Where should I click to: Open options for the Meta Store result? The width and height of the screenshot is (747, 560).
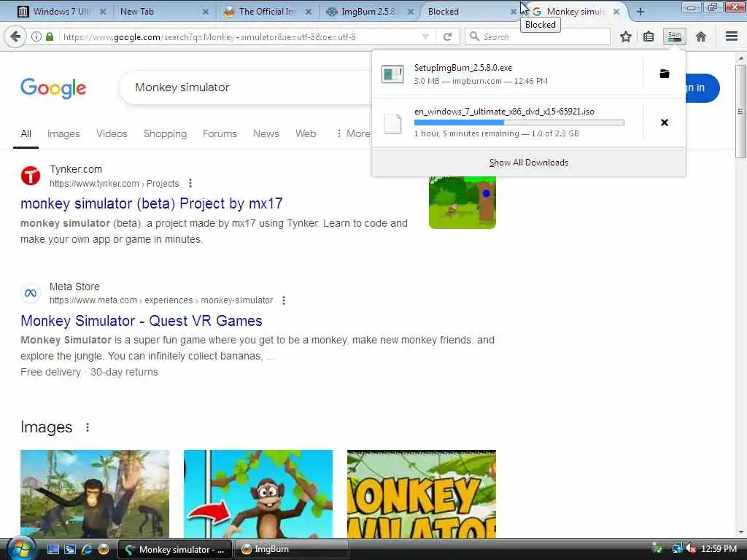(x=284, y=300)
